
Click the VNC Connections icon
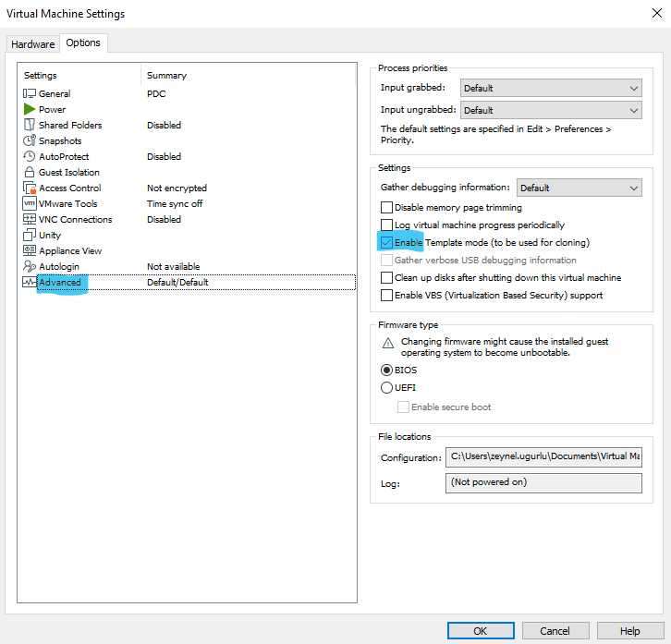[29, 219]
